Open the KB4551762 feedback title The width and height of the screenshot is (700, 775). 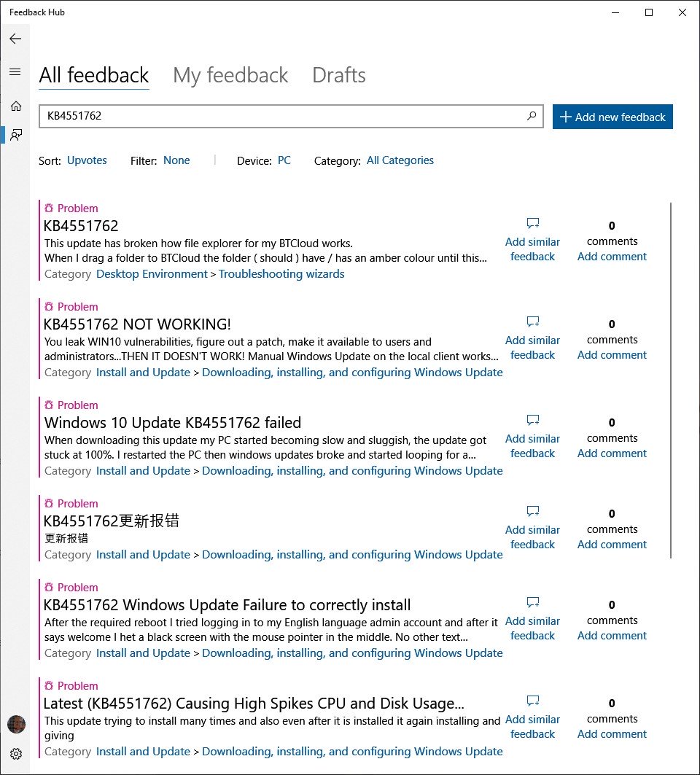(81, 226)
